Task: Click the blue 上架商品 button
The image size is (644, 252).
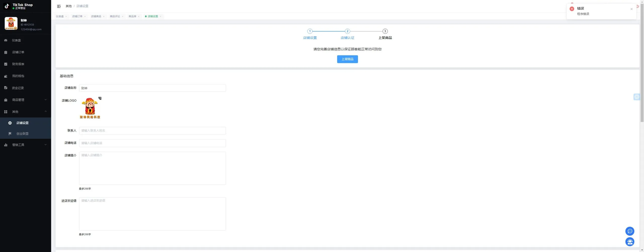Action: [347, 59]
